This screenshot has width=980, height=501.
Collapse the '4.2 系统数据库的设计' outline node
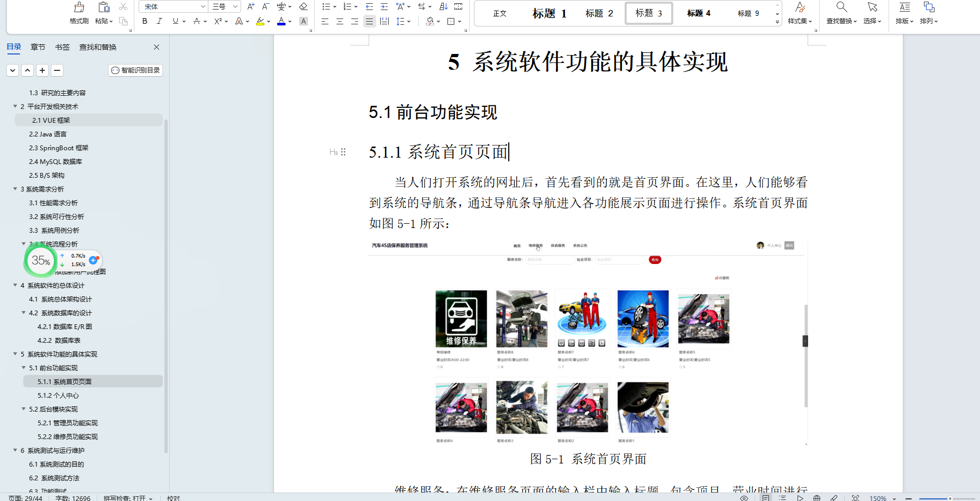point(24,313)
